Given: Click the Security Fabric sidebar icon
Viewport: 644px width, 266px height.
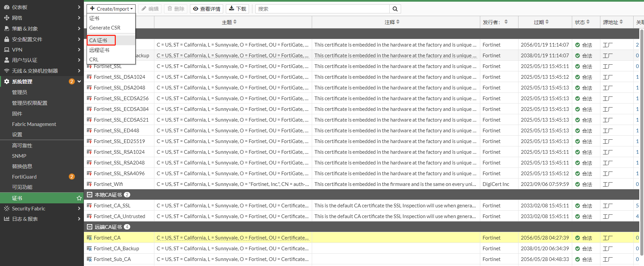Looking at the screenshot, I should pyautogui.click(x=6, y=208).
